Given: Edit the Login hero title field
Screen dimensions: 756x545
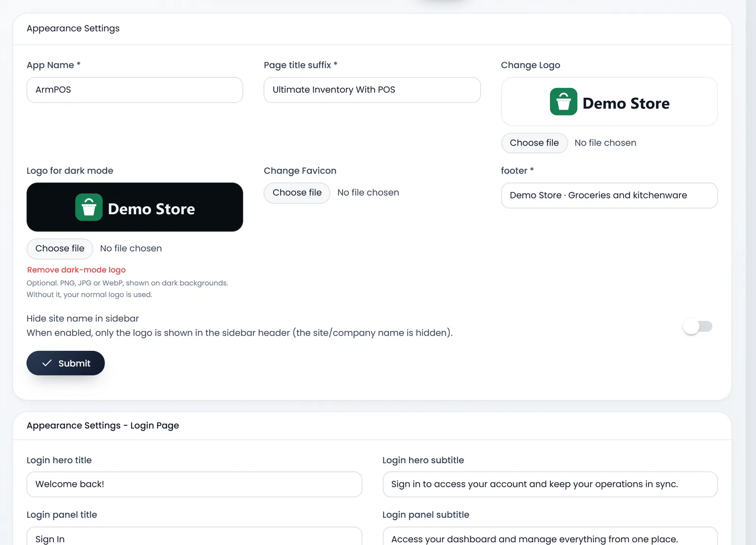Looking at the screenshot, I should (x=194, y=484).
